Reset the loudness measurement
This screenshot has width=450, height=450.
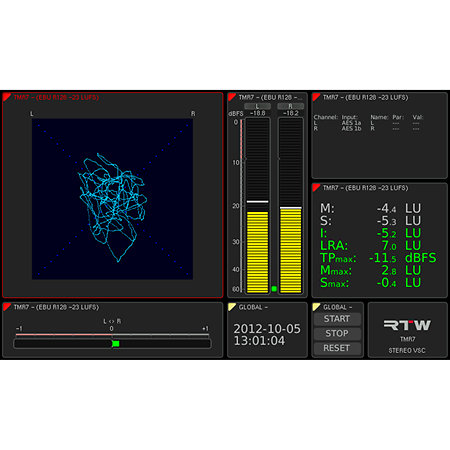click(x=337, y=348)
